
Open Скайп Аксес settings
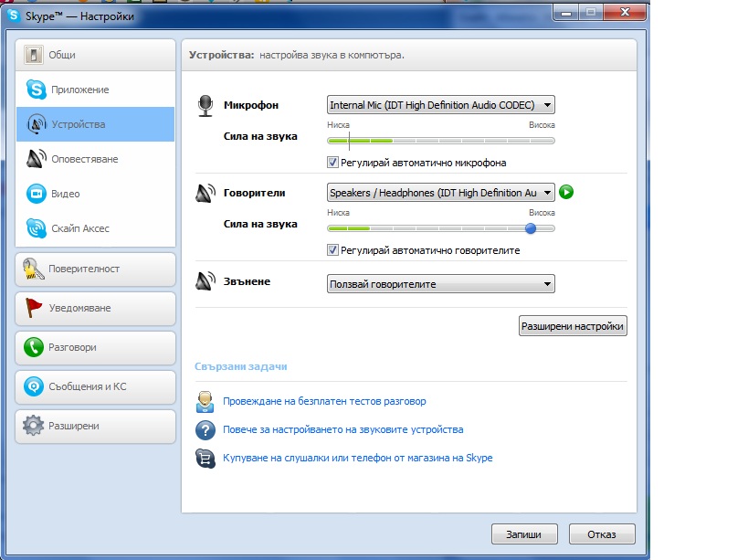point(95,228)
